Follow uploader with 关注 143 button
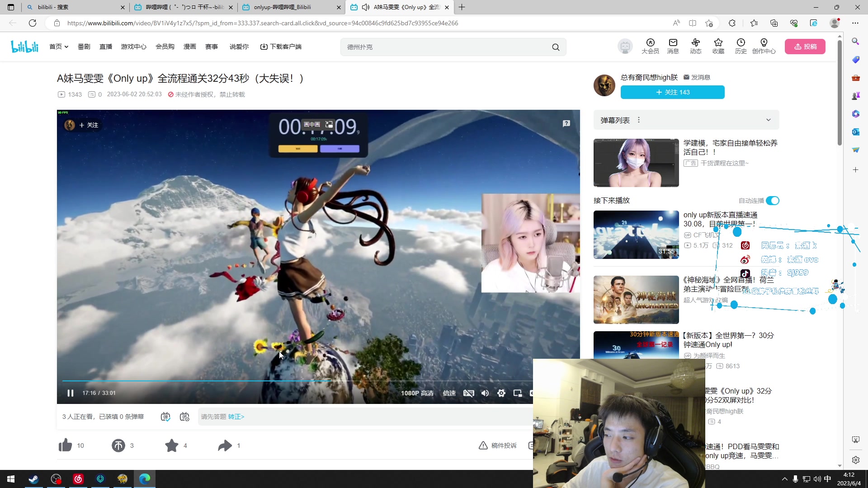Viewport: 868px width, 488px height. 673,92
